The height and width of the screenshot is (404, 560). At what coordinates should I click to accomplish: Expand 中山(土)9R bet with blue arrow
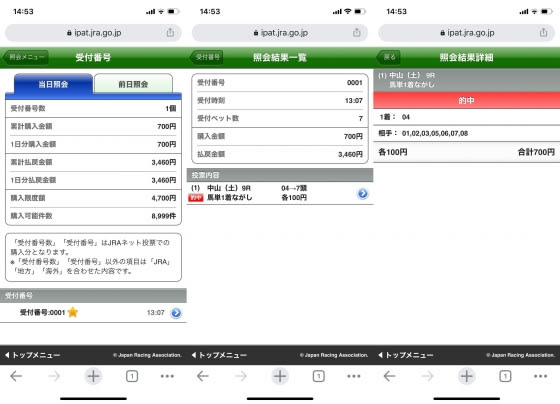point(362,194)
